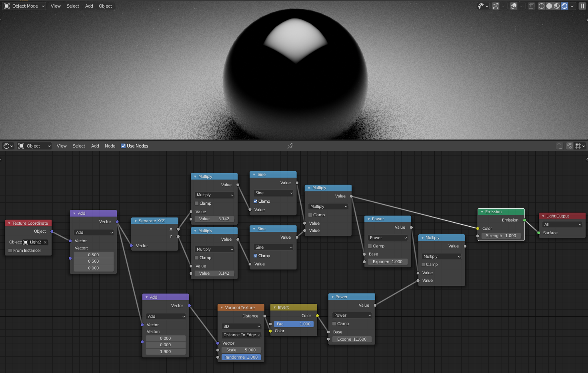The height and width of the screenshot is (373, 588).
Task: Toggle X-ray mode in viewport
Action: (x=531, y=6)
